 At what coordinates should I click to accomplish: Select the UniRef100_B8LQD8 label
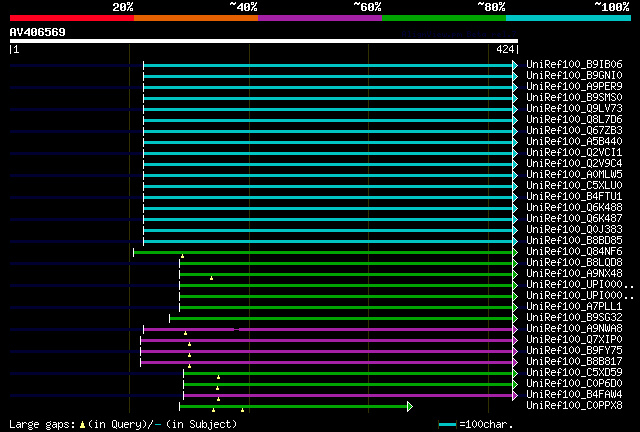pos(574,263)
